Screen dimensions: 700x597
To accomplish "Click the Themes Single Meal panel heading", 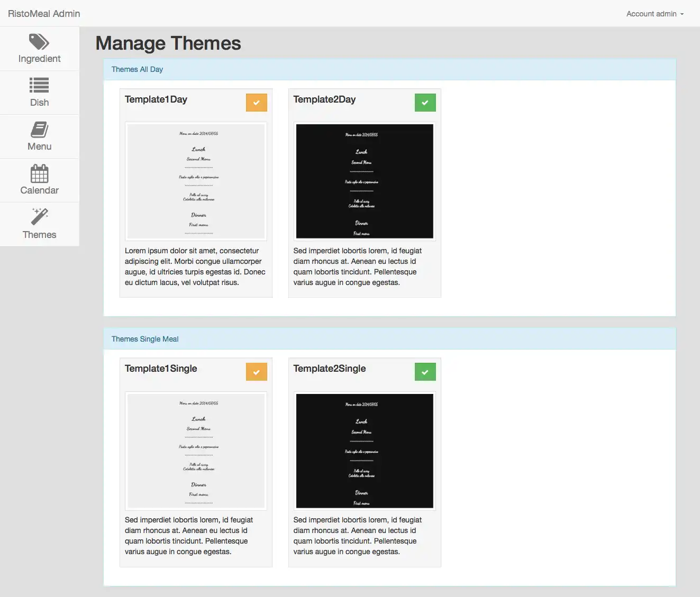I will pos(389,339).
